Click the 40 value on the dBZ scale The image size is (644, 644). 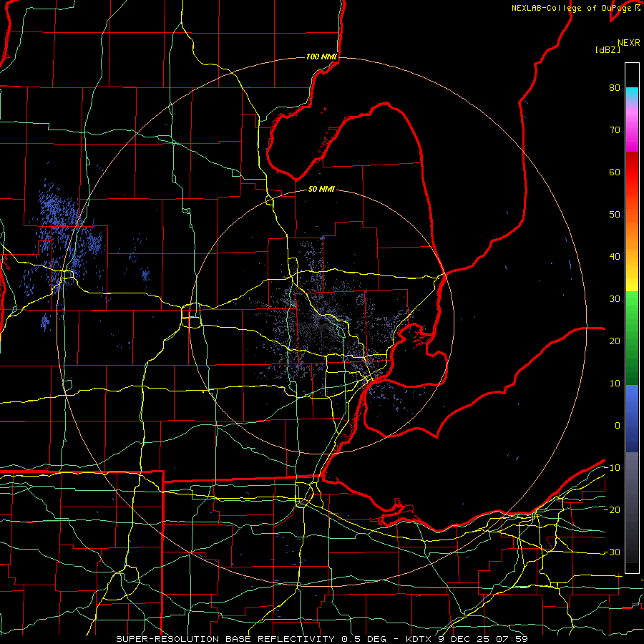click(615, 257)
